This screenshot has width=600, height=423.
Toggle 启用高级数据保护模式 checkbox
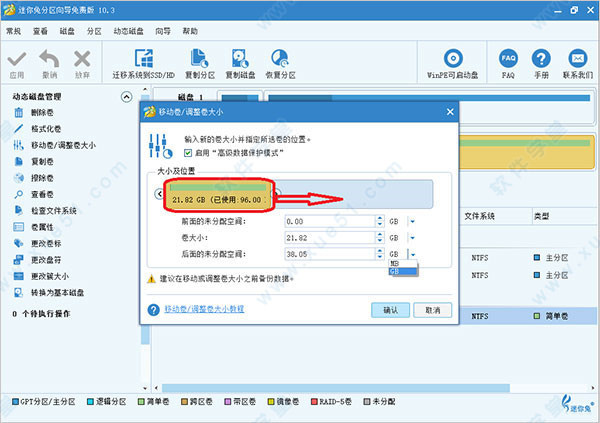(x=188, y=153)
